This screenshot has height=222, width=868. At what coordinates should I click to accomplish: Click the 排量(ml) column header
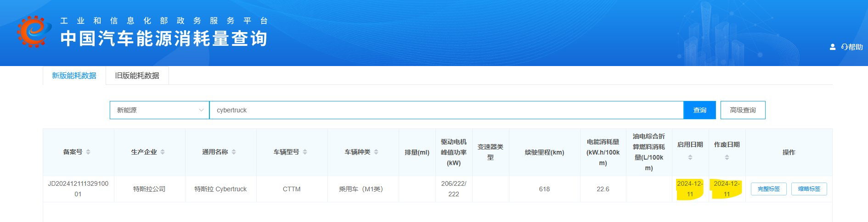tap(417, 152)
